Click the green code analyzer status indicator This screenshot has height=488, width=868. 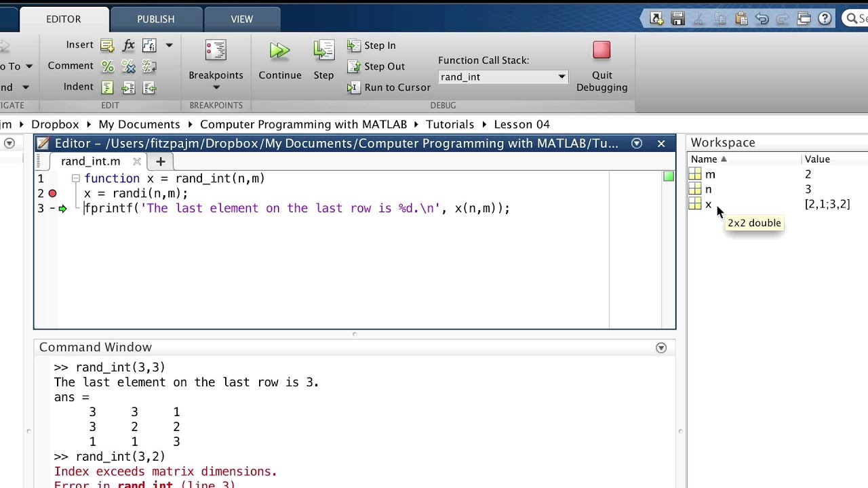coord(669,177)
